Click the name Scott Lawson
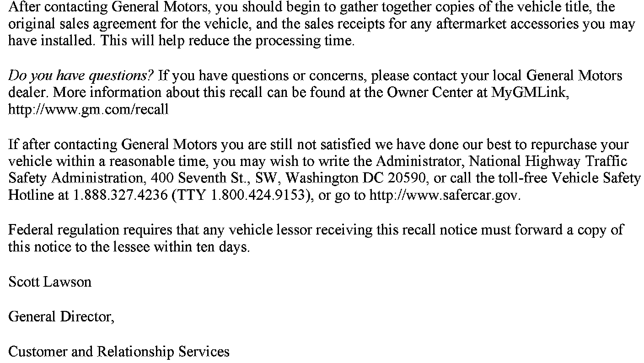This screenshot has height=363, width=644. 50,282
